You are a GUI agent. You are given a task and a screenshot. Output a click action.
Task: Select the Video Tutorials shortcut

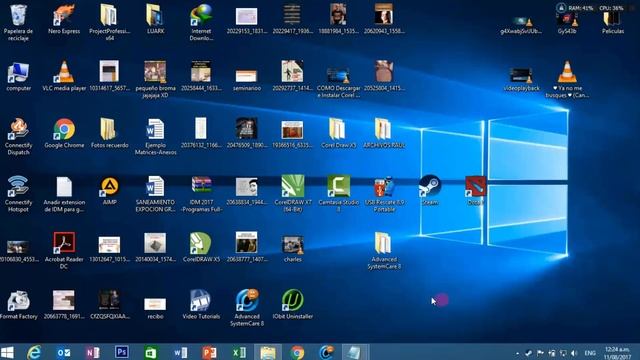(x=201, y=301)
